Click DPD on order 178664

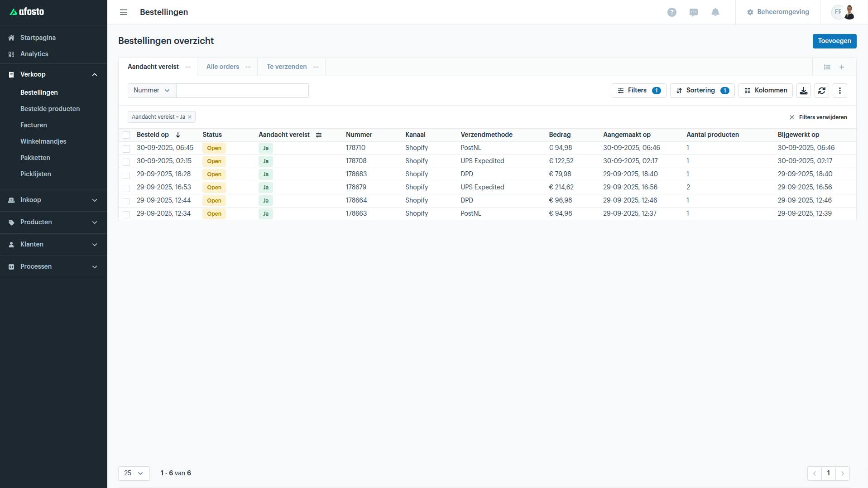(x=467, y=201)
